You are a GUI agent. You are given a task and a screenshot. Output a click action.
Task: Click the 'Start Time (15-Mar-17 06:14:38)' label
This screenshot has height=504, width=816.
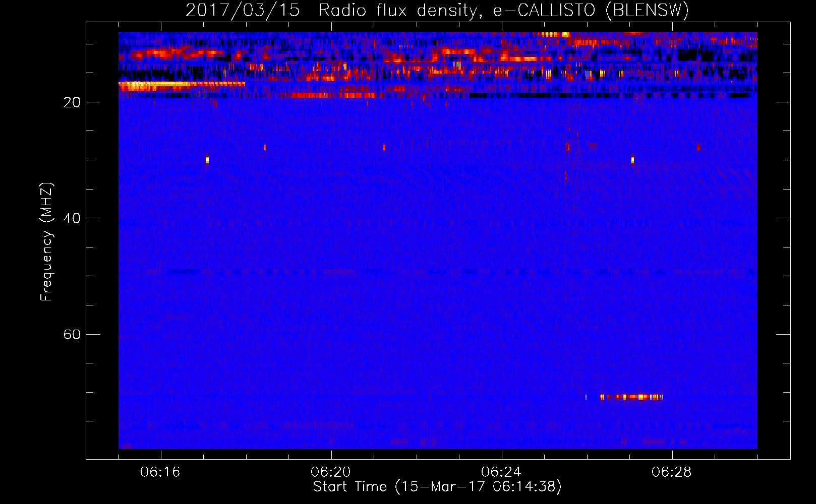(x=437, y=487)
